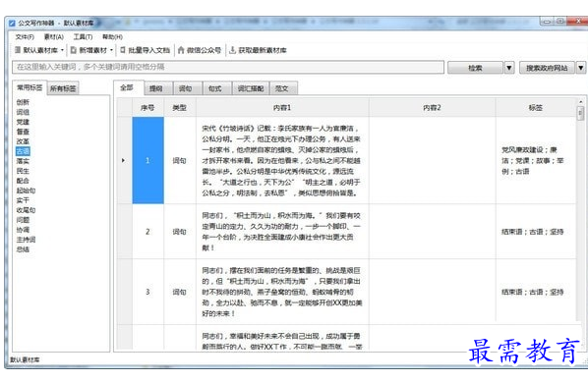
Task: Open the 帮助(H) menu
Action: pos(112,36)
